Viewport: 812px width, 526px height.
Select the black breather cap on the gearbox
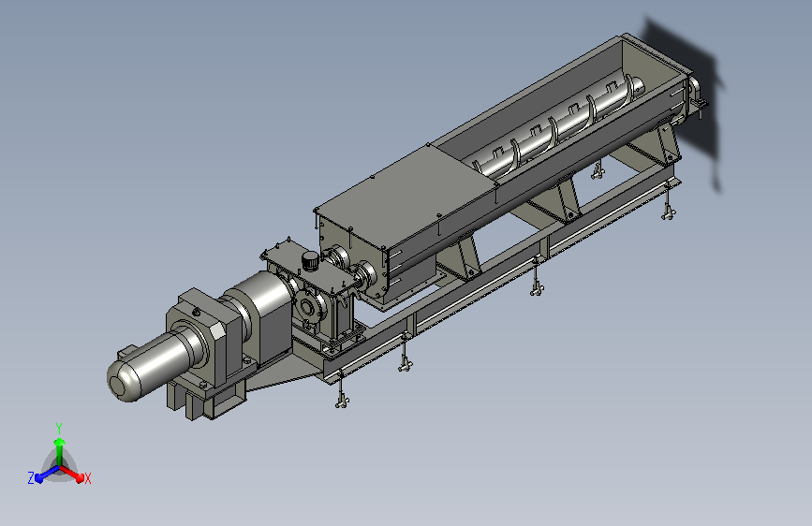310,261
